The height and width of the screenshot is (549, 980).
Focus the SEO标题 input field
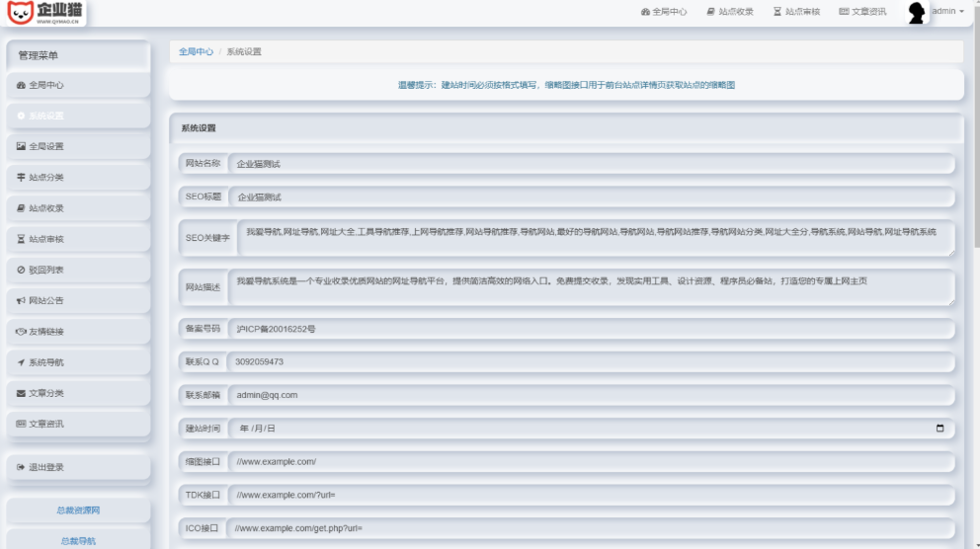[591, 196]
